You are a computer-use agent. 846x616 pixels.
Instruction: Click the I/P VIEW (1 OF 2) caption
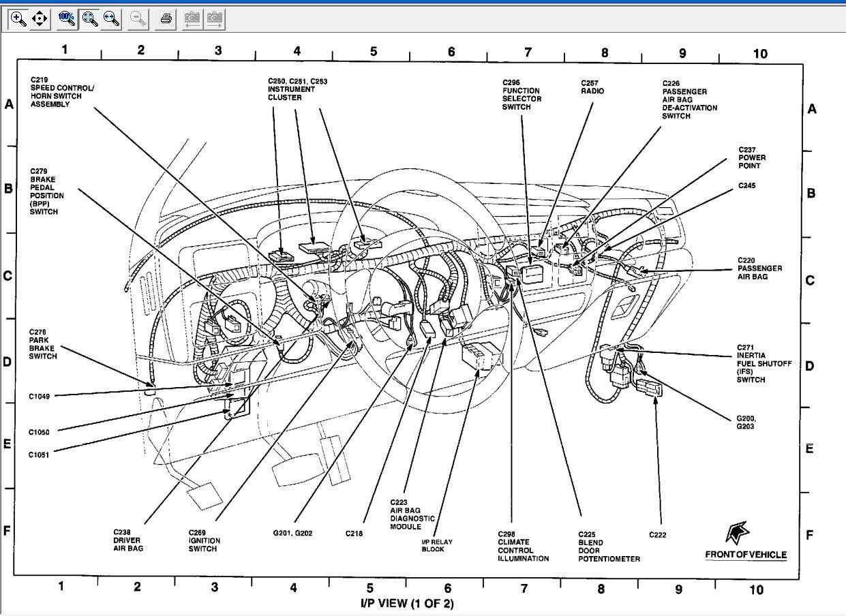point(406,603)
